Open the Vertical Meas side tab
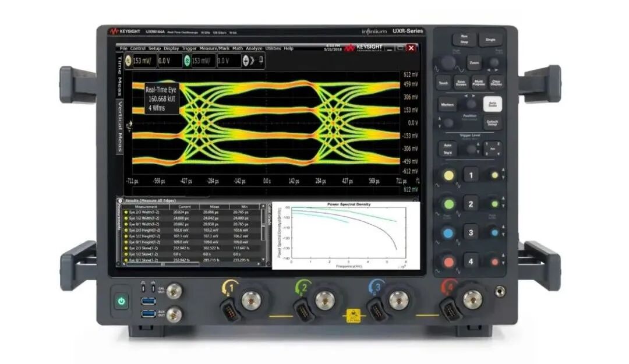629x364 pixels. pyautogui.click(x=119, y=126)
